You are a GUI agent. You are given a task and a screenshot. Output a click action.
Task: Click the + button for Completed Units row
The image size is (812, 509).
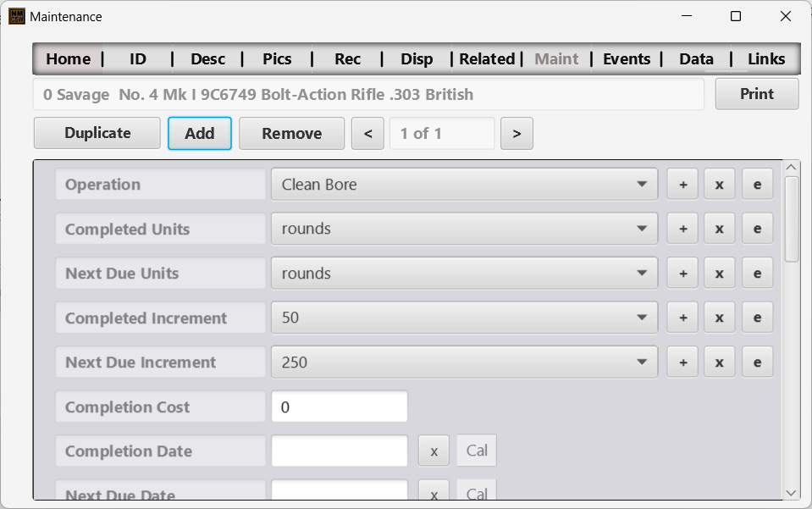pos(682,229)
